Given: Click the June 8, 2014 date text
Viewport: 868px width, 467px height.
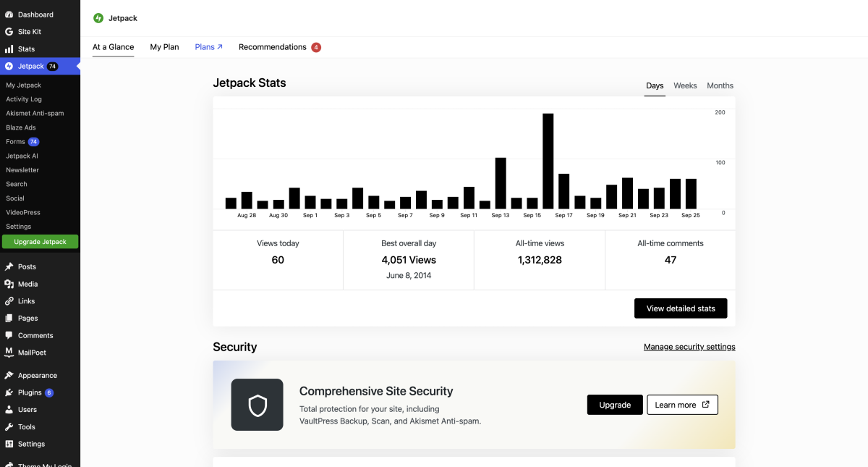Looking at the screenshot, I should [x=409, y=275].
